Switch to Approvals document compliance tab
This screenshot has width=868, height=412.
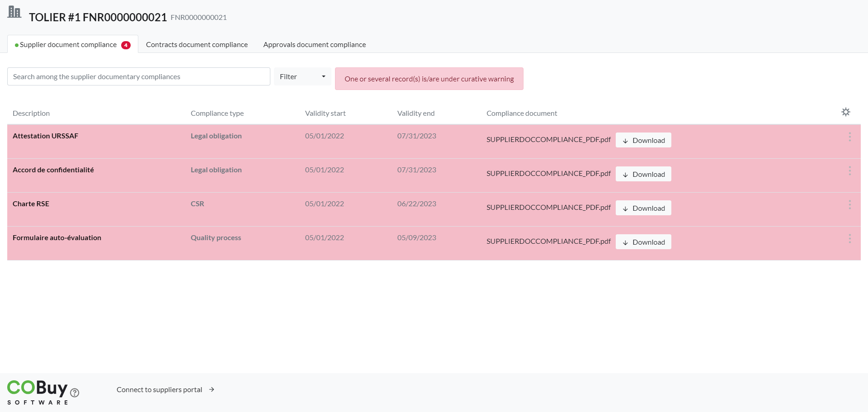tap(314, 45)
